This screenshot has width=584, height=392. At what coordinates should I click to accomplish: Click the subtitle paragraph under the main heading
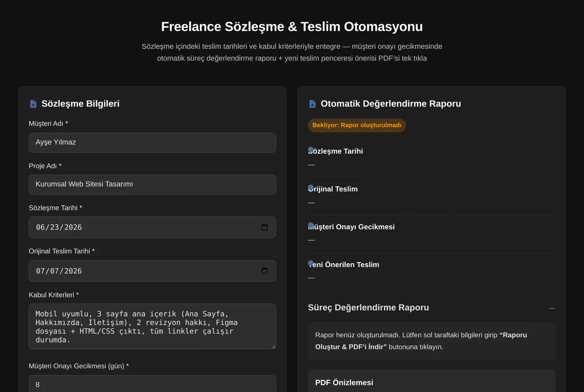click(x=292, y=53)
